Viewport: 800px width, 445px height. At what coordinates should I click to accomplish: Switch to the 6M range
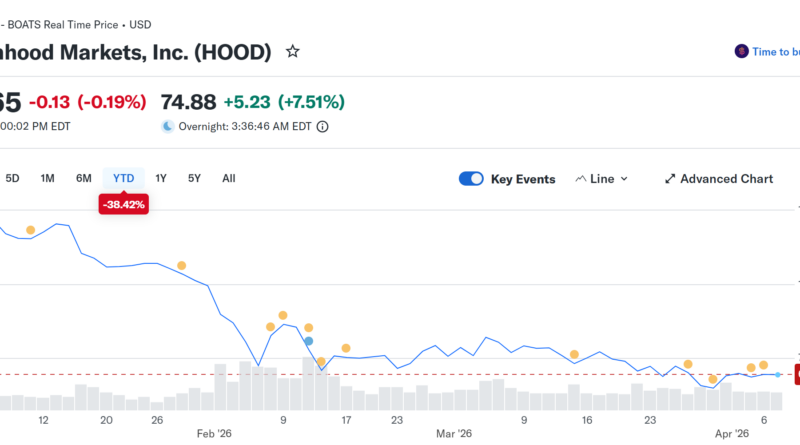tap(84, 178)
